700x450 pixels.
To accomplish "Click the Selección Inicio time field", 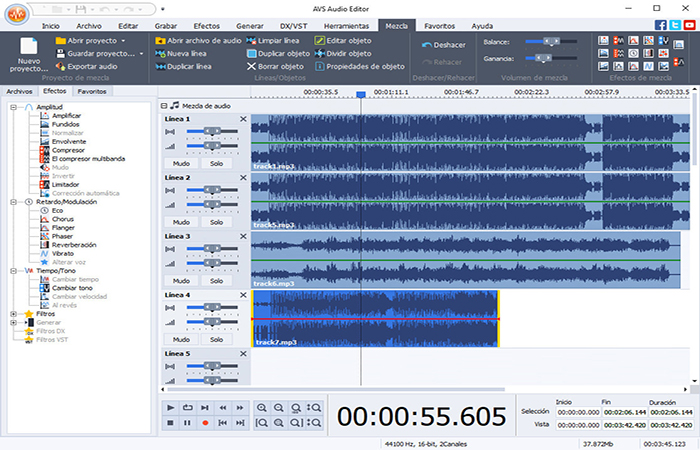I will point(579,412).
